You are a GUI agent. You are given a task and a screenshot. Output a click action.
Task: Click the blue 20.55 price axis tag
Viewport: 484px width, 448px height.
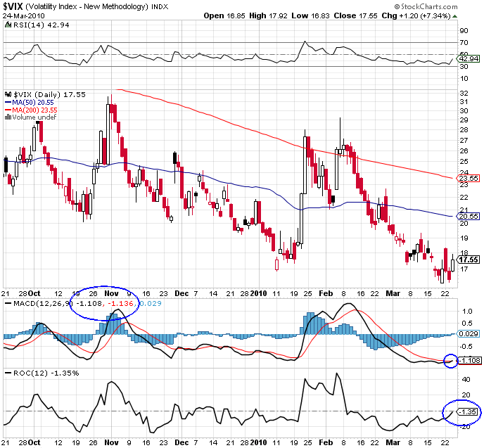(x=469, y=217)
